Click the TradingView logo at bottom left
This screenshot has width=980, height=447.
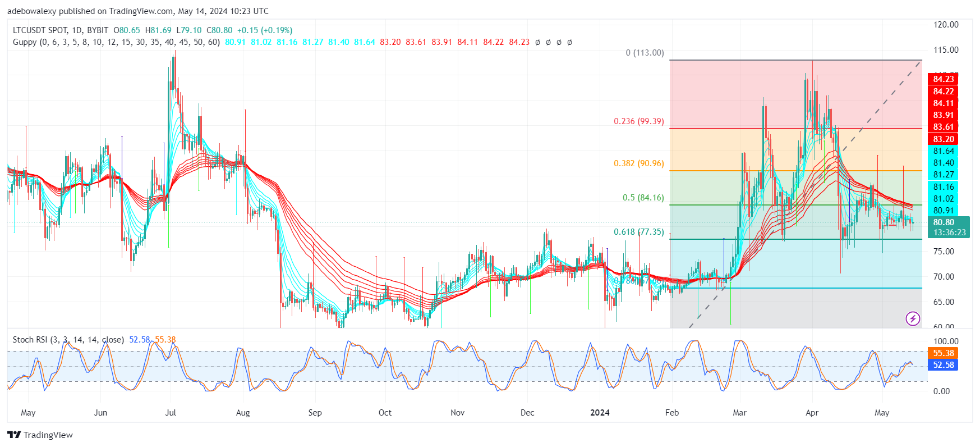tap(40, 435)
